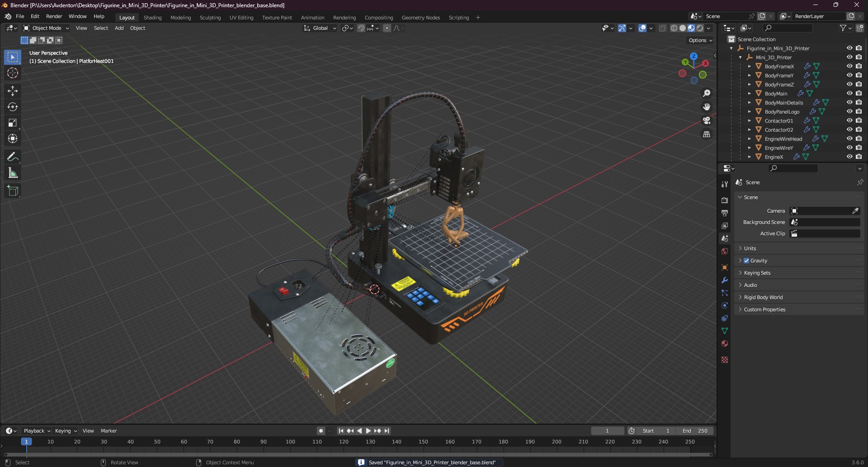
Task: Click the End frame 250 field
Action: [695, 431]
